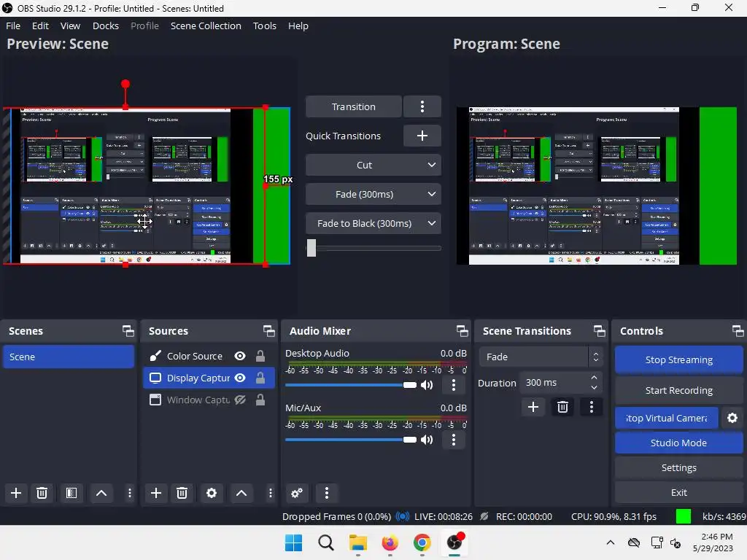
Task: Click the Transition button
Action: pyautogui.click(x=354, y=106)
